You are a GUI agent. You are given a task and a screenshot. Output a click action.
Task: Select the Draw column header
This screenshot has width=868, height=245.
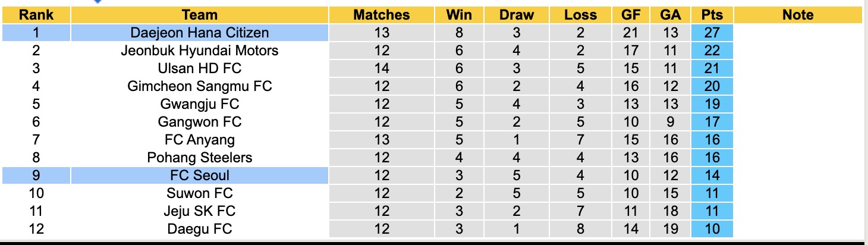coord(516,15)
